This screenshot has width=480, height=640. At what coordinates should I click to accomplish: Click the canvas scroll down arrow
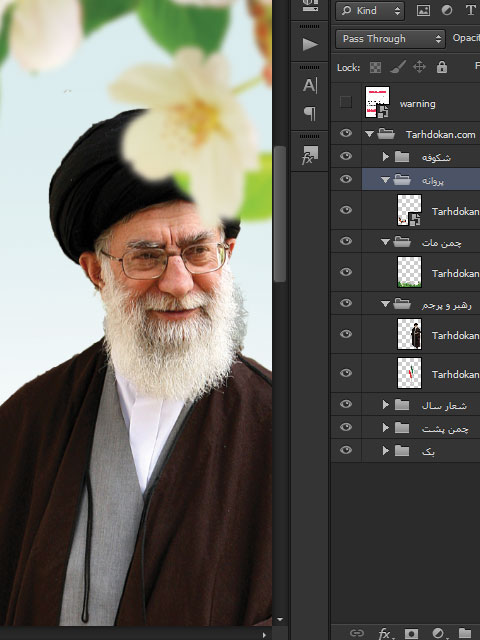tap(280, 620)
